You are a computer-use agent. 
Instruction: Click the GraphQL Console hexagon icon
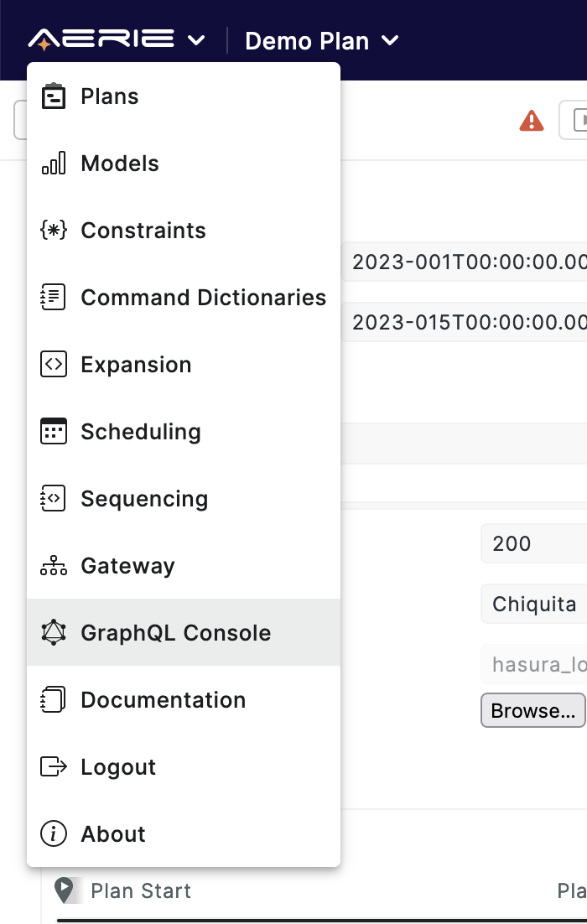[53, 632]
